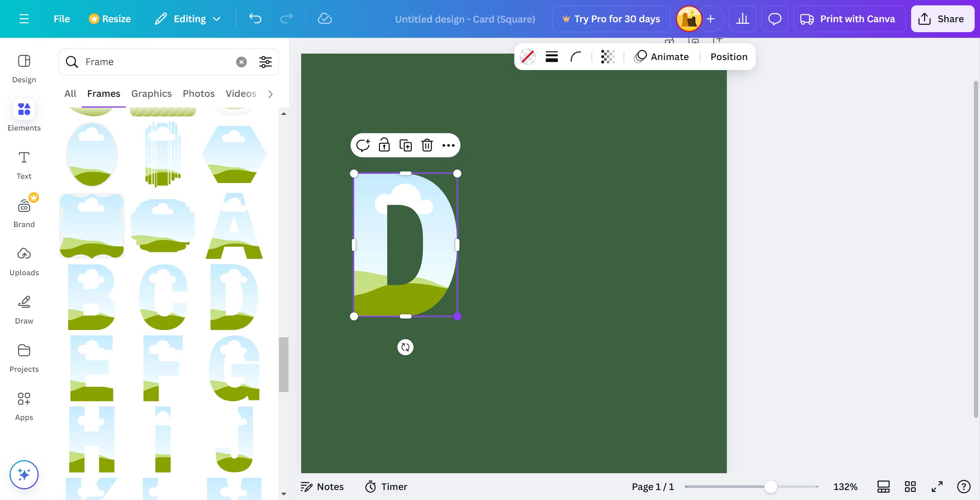Open the Notes panel

coord(322,487)
